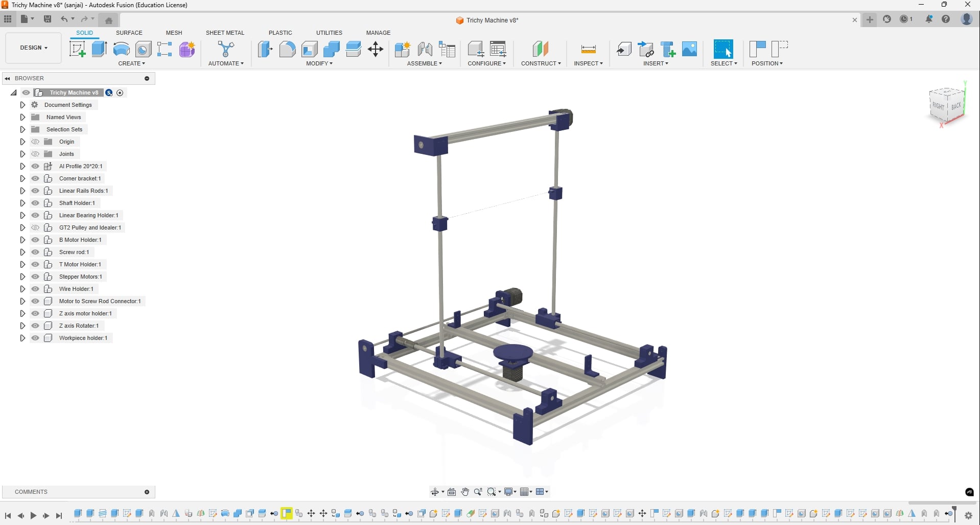Viewport: 980px width, 525px height.
Task: Open the DESIGN workspace dropdown
Action: (32, 48)
